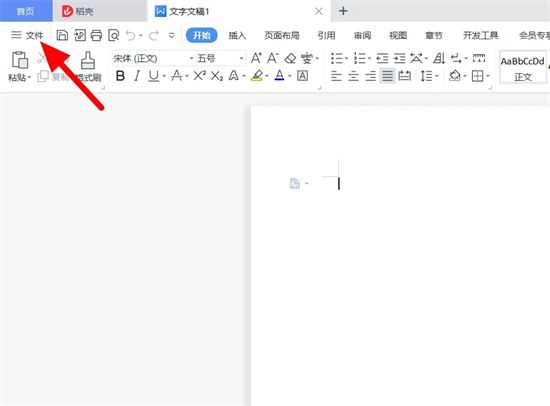Toggle justified text alignment
This screenshot has width=550, height=406.
[x=387, y=76]
